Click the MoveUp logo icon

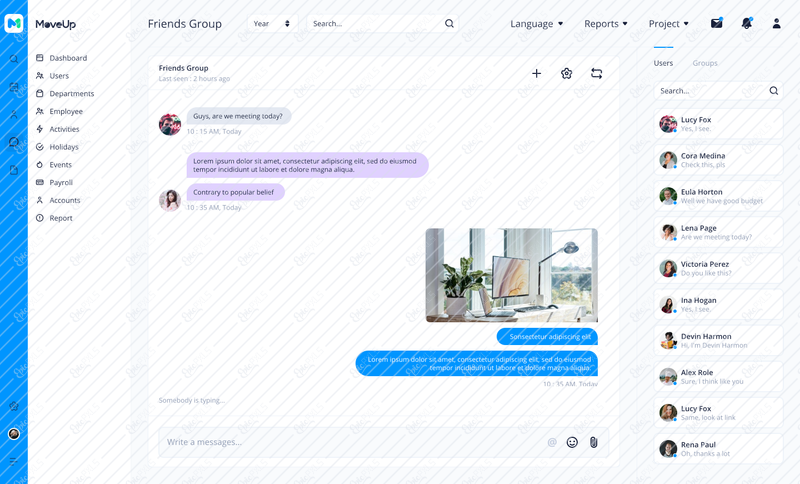pyautogui.click(x=14, y=23)
